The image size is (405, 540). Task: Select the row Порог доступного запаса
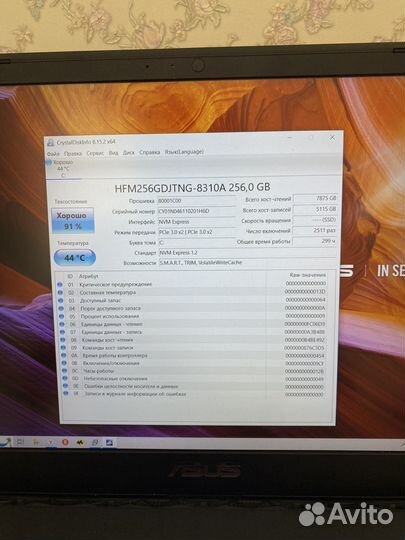[x=193, y=308]
